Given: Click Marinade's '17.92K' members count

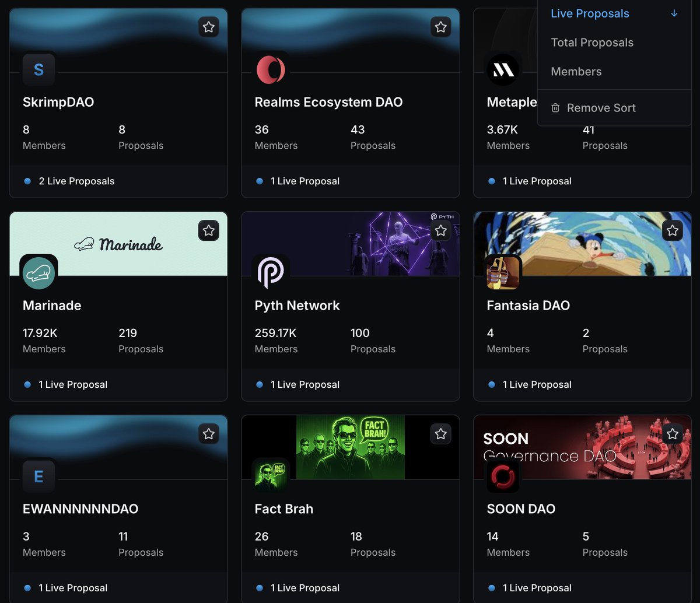Looking at the screenshot, I should (40, 333).
